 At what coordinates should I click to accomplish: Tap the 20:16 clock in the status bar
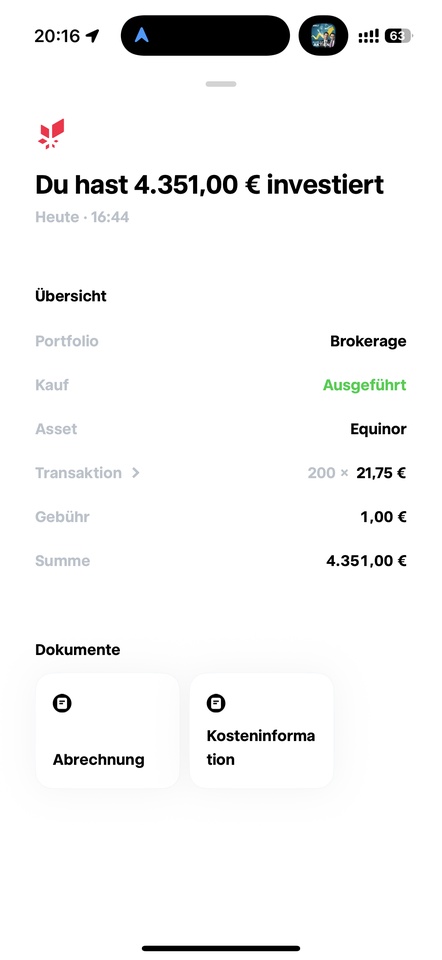tap(57, 36)
